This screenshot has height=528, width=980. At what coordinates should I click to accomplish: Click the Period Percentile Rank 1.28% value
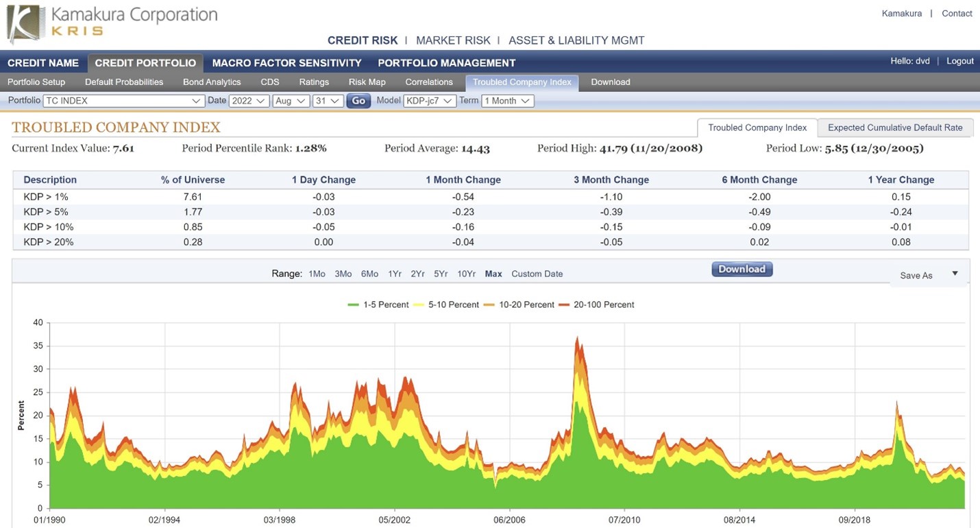(x=311, y=148)
